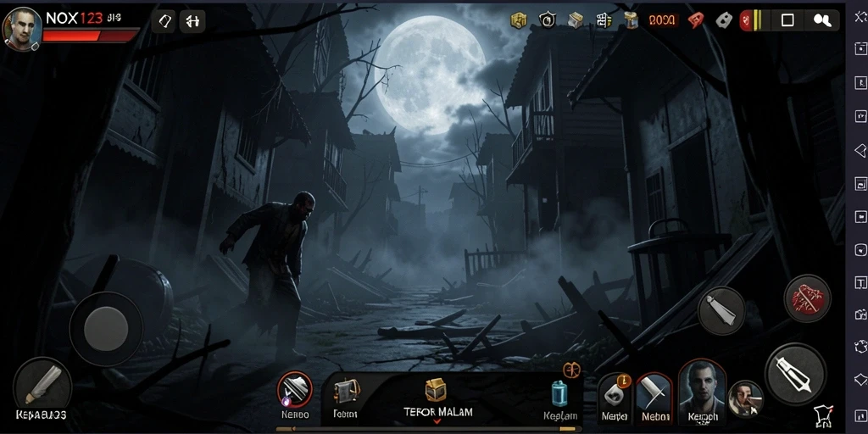Open the shopping cart icon at bottom right
This screenshot has width=868, height=434.
pos(823,415)
